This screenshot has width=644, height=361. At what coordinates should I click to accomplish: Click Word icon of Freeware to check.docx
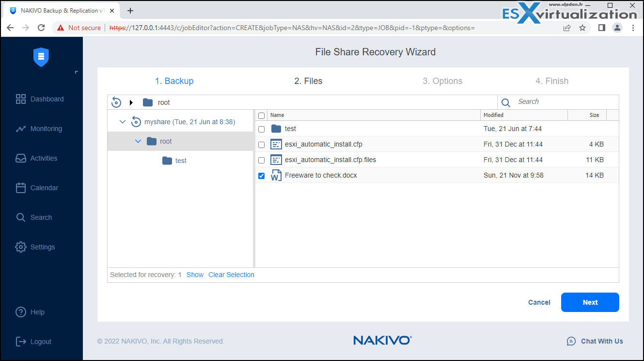(x=276, y=175)
